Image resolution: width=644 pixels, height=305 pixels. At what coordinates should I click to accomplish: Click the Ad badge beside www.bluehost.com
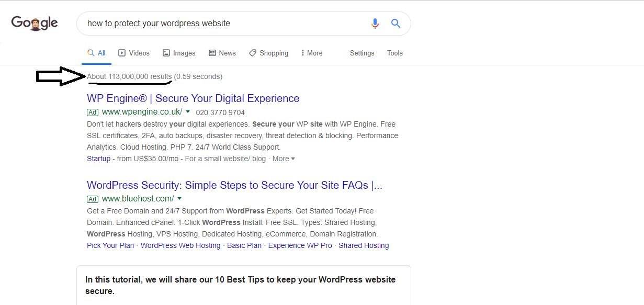point(93,199)
